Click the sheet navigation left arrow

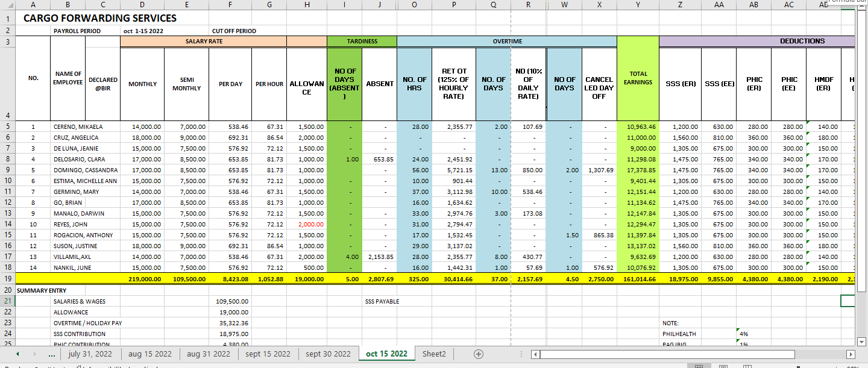click(x=16, y=354)
